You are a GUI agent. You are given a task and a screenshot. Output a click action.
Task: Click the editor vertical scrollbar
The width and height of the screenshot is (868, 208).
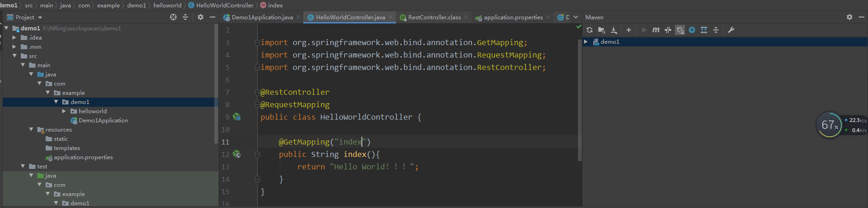point(580,100)
